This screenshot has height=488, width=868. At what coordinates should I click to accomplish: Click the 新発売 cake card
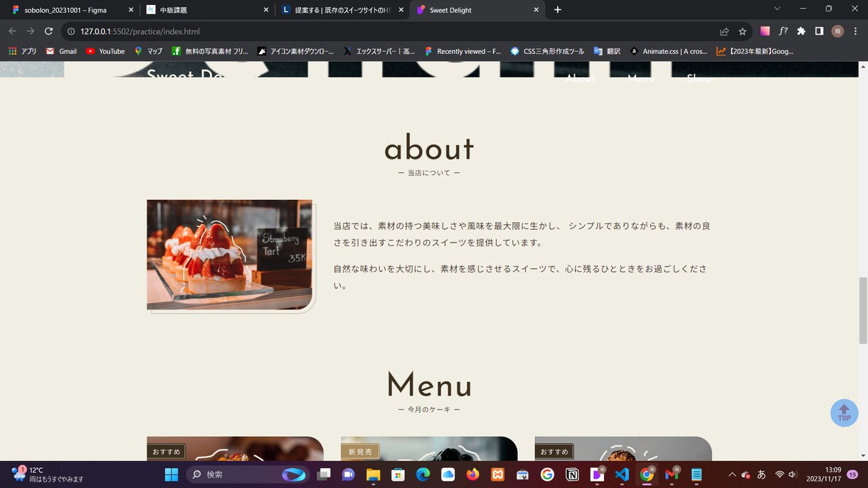(x=429, y=449)
